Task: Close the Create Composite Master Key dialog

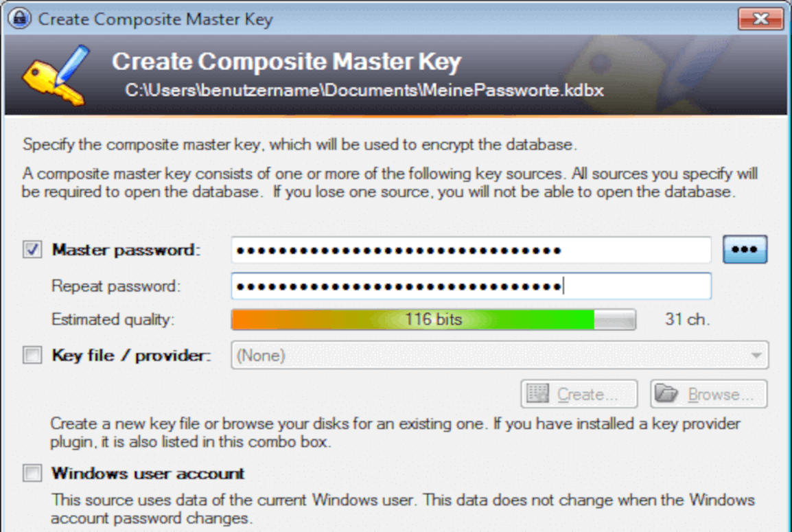Action: click(x=760, y=19)
